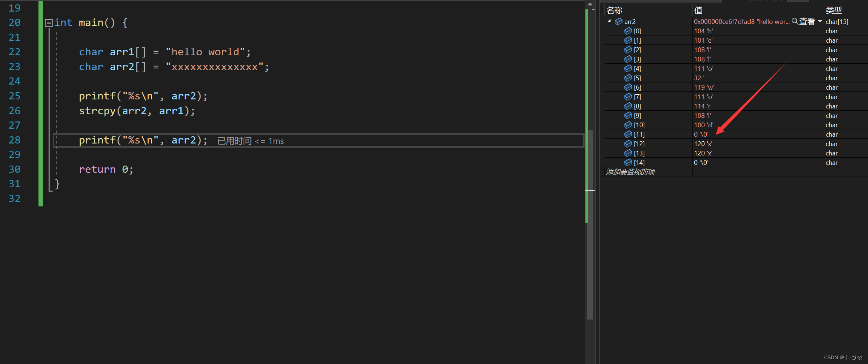Click the editor scrollbar up arrow
Image resolution: width=868 pixels, height=364 pixels.
(590, 4)
